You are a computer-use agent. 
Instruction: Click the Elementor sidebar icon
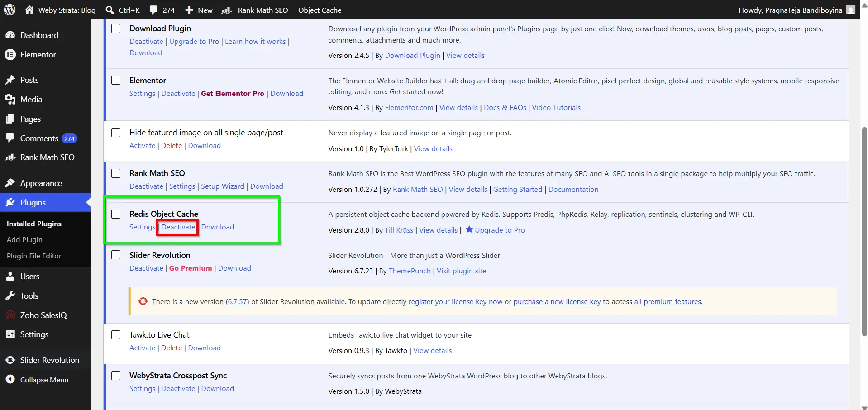[x=10, y=54]
